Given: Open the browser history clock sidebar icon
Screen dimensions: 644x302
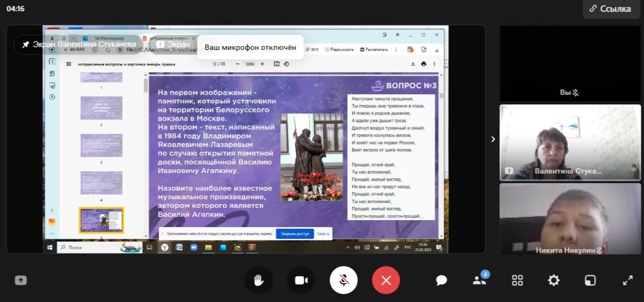Looking at the screenshot, I should 52,97.
